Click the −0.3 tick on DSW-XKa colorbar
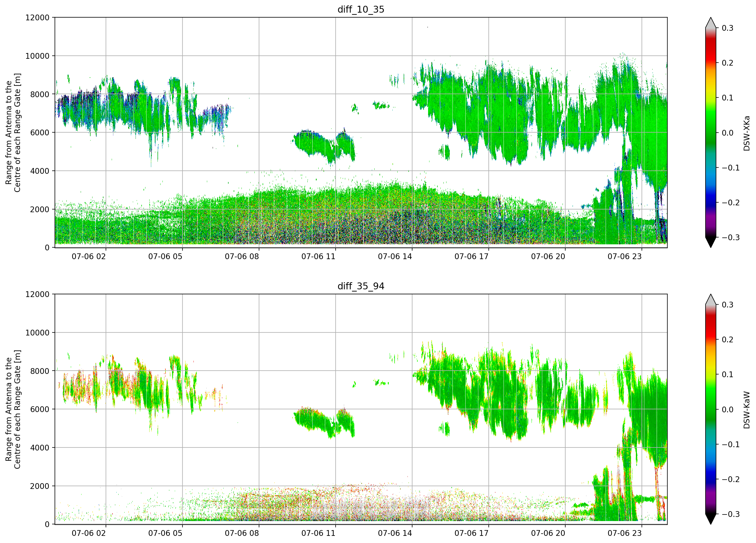756x543 pixels. coord(731,237)
